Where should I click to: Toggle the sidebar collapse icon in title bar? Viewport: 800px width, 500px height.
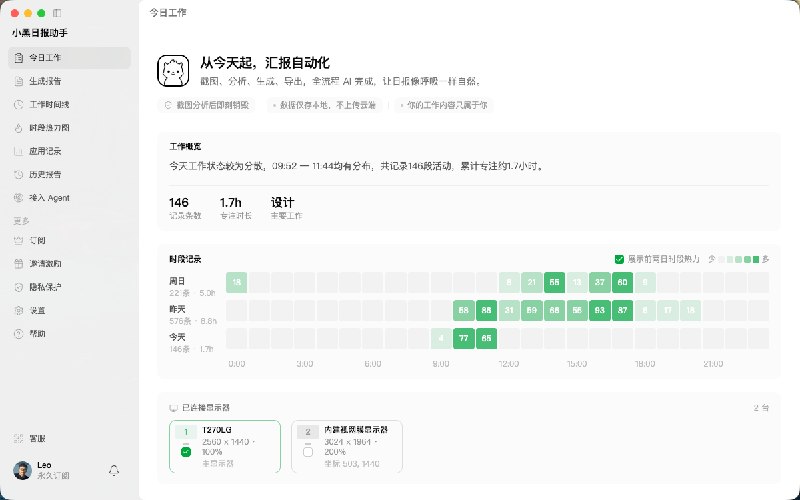(57, 13)
